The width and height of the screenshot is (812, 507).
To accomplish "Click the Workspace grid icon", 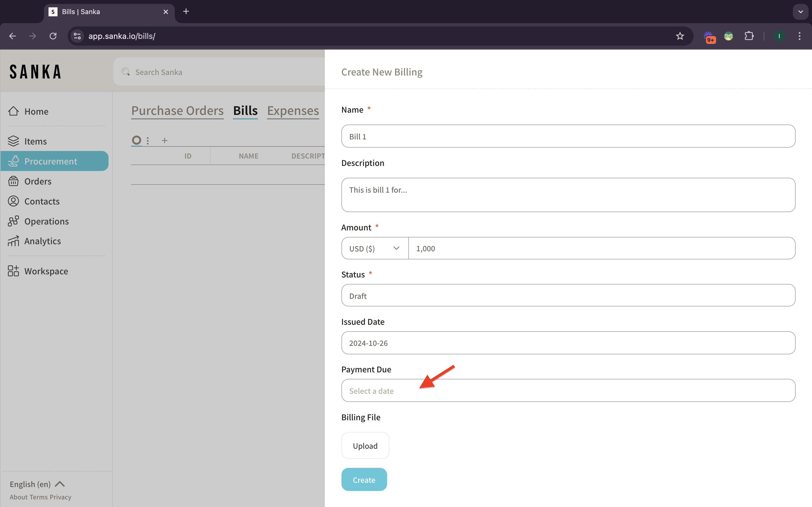I will point(14,271).
